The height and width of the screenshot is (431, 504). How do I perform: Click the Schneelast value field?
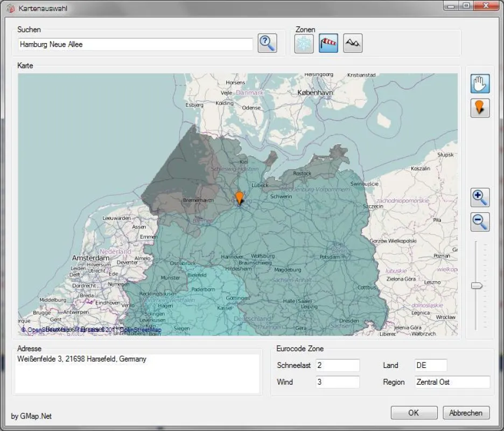pyautogui.click(x=338, y=365)
